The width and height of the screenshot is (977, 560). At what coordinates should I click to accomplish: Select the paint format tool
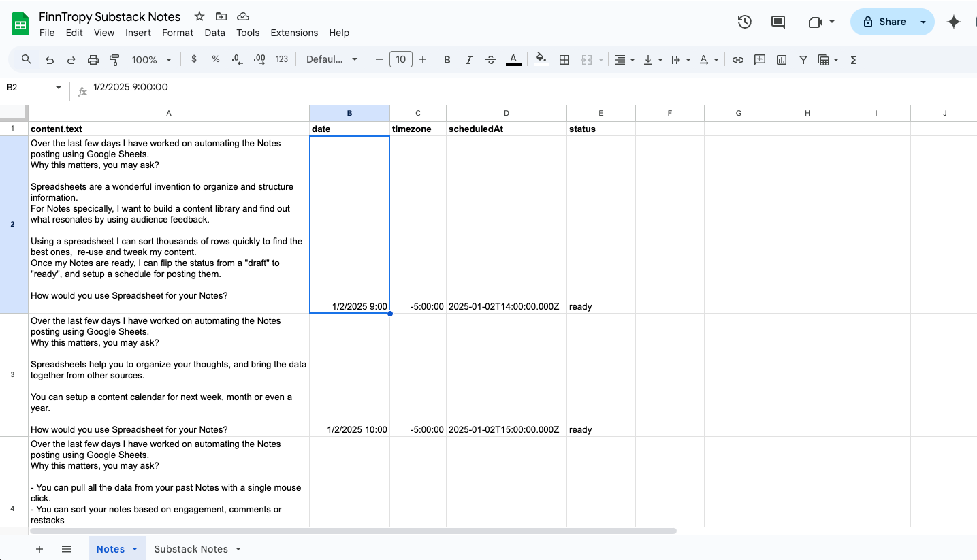[114, 60]
